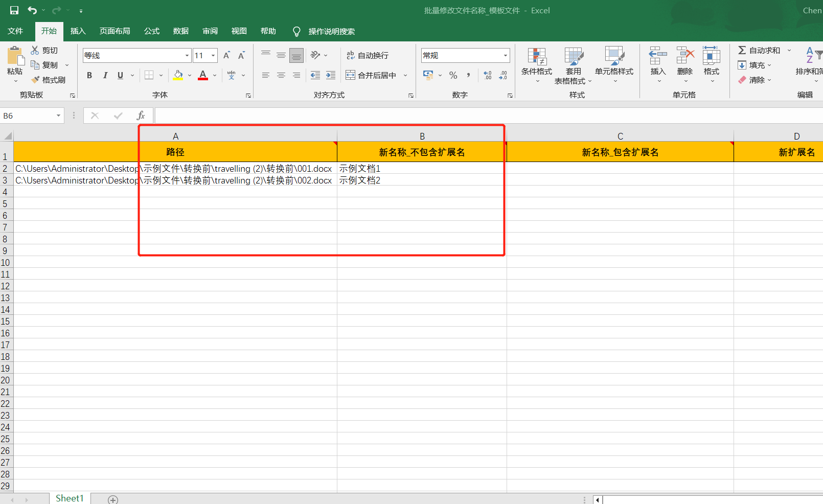Open the 数据 ribbon tab
Viewport: 823px width, 504px height.
click(x=180, y=31)
